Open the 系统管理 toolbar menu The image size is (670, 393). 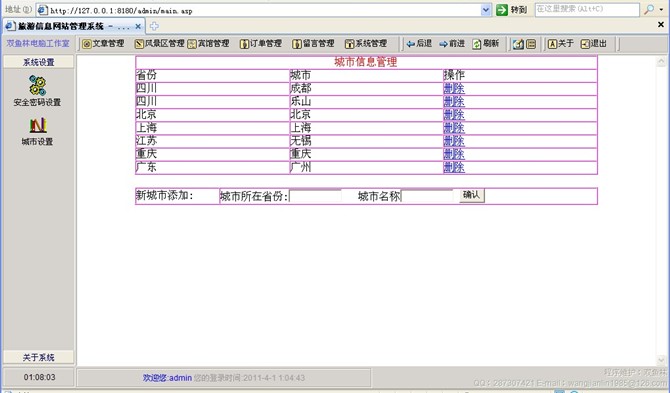point(366,44)
